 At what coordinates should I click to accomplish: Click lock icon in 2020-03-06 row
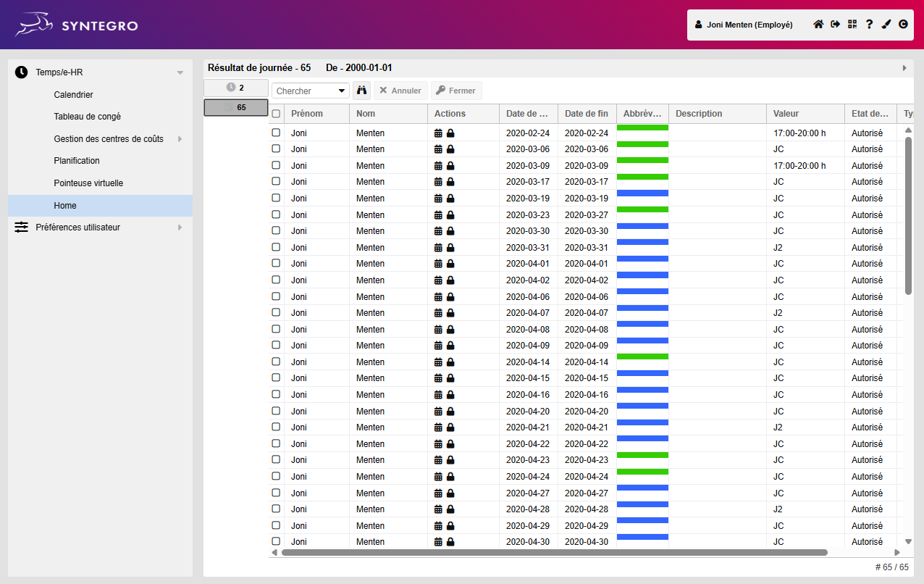pos(450,149)
